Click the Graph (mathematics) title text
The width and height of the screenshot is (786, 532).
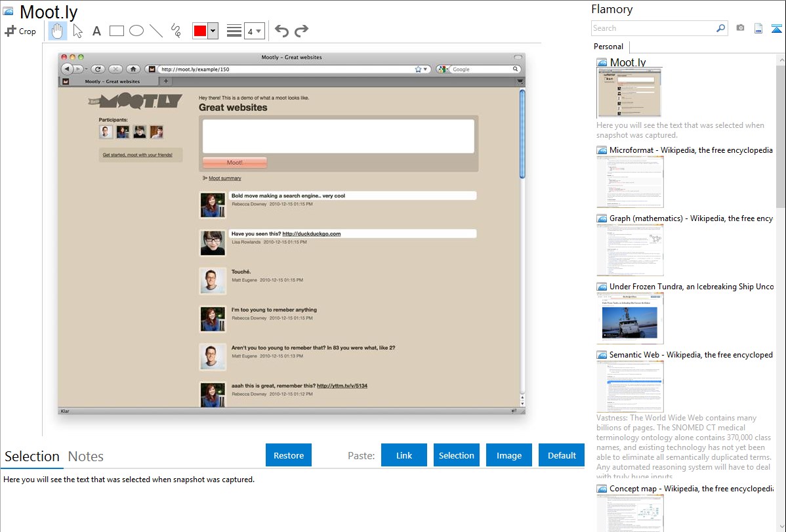pos(691,218)
